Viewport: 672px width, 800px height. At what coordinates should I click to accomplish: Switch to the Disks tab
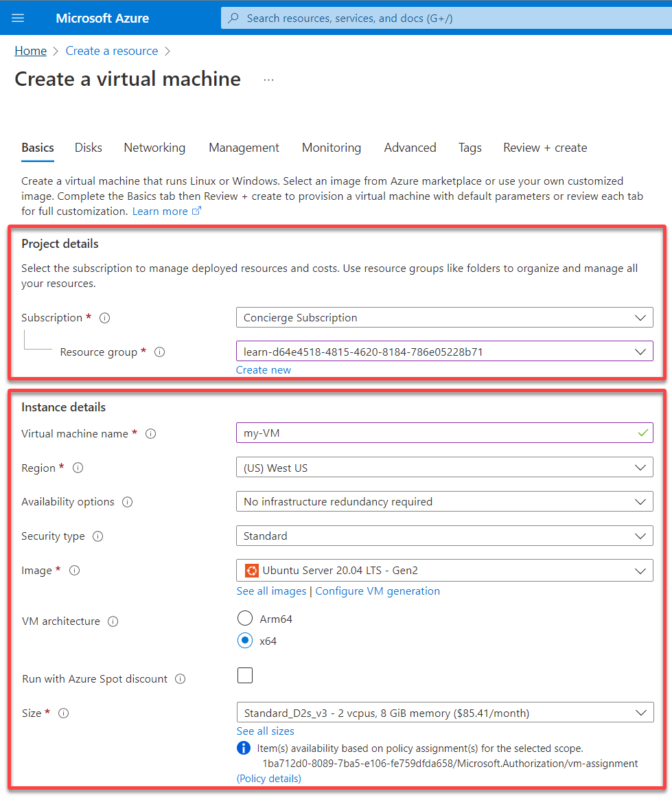(89, 148)
